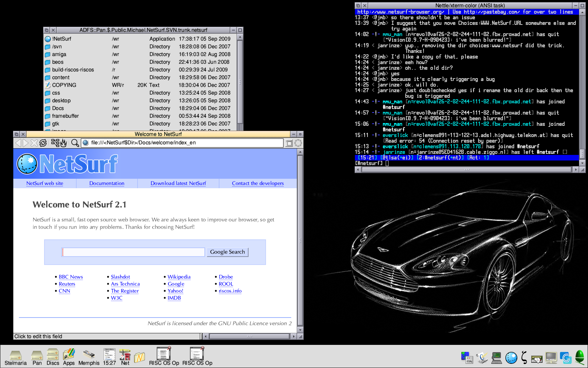Click the NetSurf page vertical scrollbar

pos(300,240)
